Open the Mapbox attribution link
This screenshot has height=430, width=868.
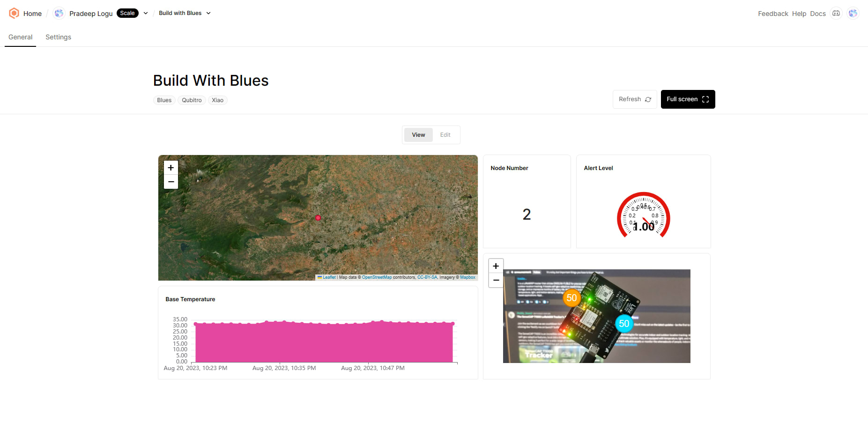point(467,277)
